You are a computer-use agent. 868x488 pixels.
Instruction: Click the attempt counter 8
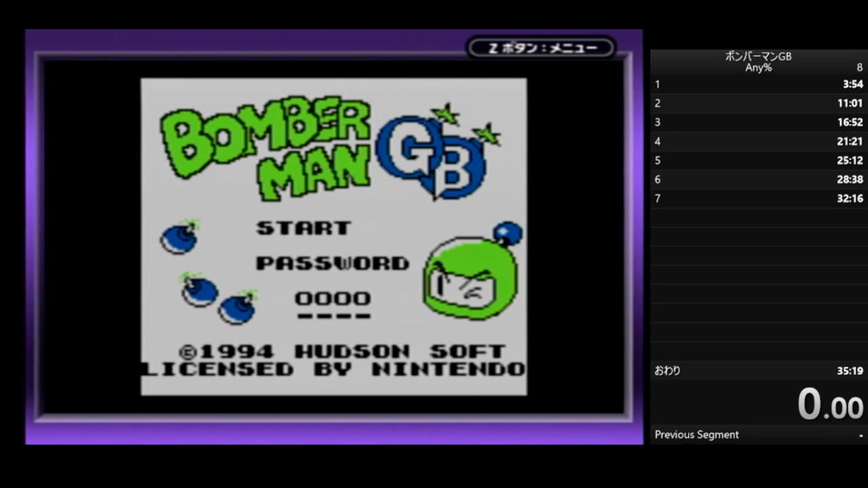pos(859,68)
